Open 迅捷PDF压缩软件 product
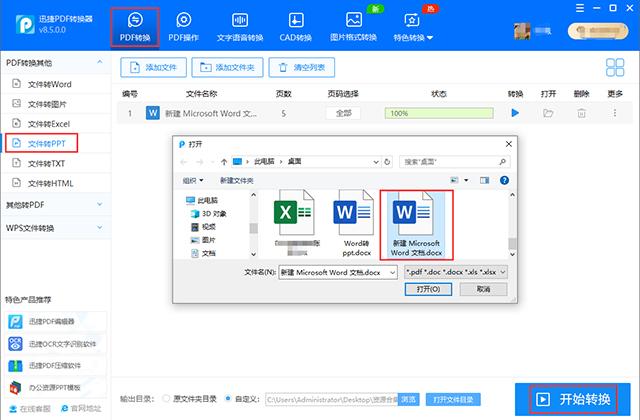Image resolution: width=640 pixels, height=420 pixels. point(56,365)
